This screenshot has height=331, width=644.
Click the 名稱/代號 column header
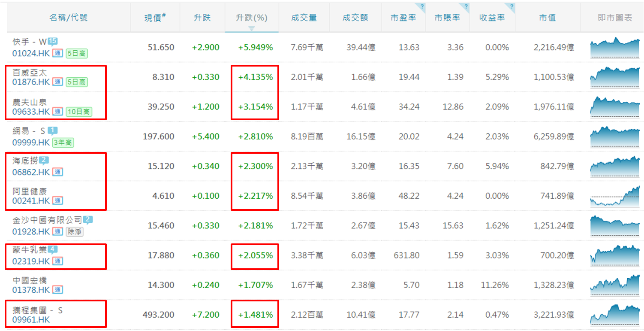pos(69,18)
